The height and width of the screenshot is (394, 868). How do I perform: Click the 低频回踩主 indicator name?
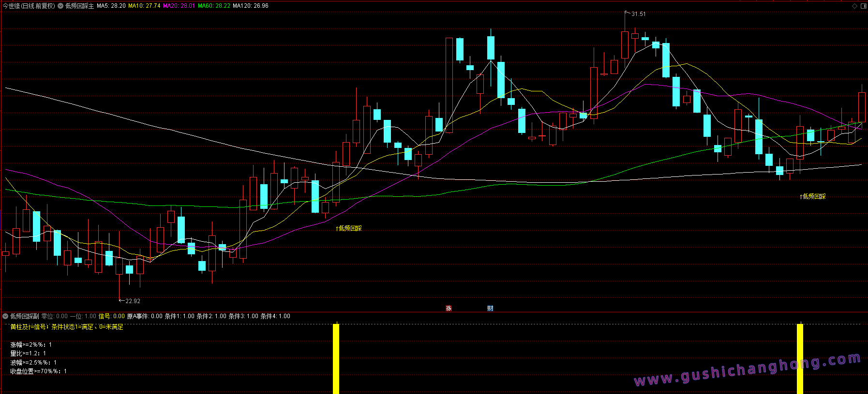point(80,6)
